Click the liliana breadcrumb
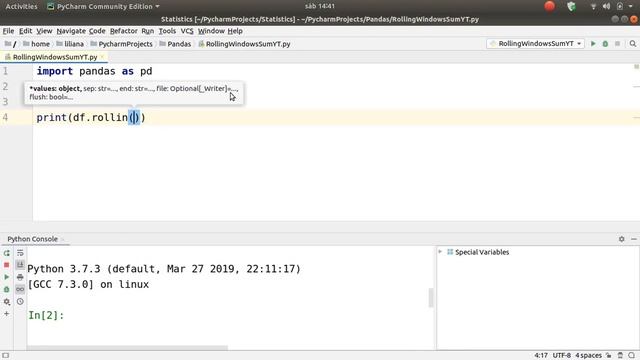This screenshot has width=640, height=360. point(70,44)
